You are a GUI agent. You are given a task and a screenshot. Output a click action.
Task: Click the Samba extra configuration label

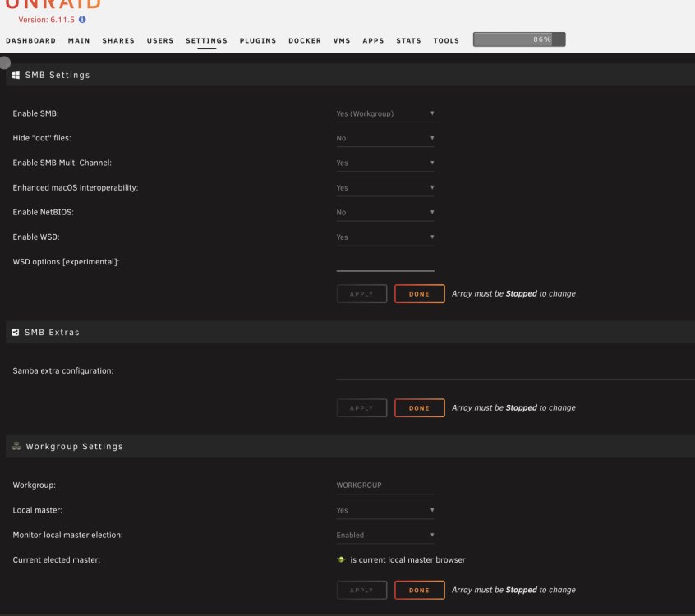click(63, 370)
